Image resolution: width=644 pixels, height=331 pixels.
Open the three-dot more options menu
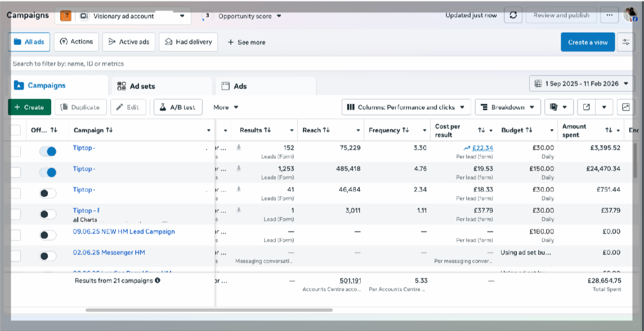coord(609,15)
